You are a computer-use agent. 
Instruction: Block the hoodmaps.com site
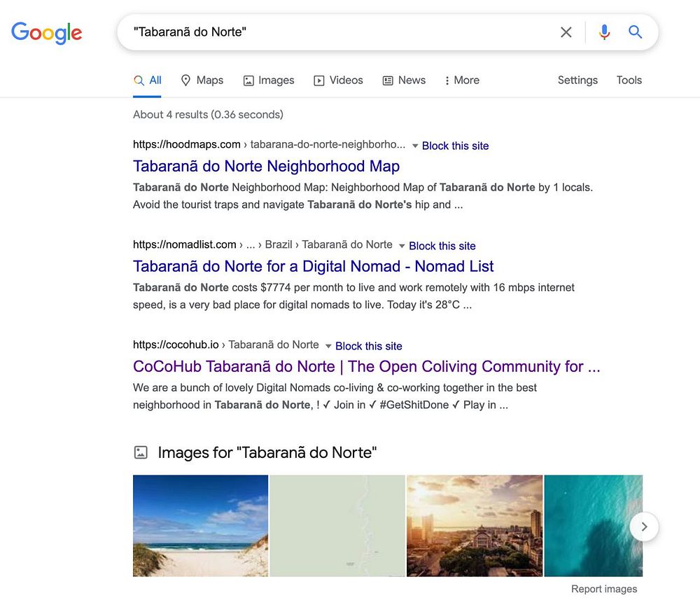tap(455, 146)
